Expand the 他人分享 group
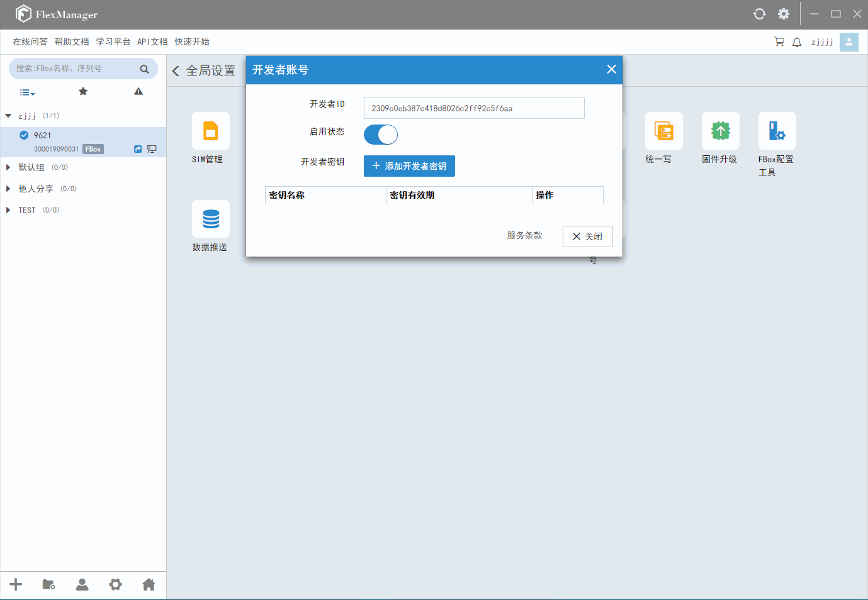This screenshot has width=868, height=600. point(8,189)
